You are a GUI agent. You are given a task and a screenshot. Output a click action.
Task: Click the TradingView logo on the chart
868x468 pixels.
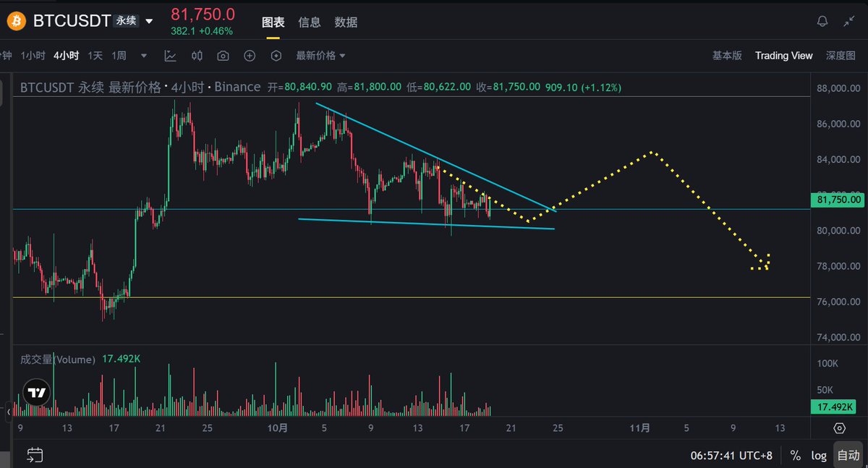pos(36,393)
